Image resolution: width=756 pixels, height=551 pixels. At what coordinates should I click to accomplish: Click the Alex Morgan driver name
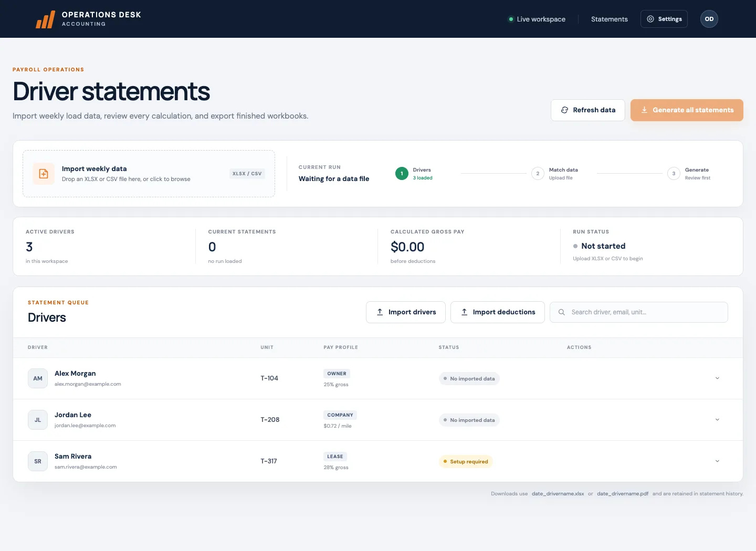pyautogui.click(x=75, y=374)
